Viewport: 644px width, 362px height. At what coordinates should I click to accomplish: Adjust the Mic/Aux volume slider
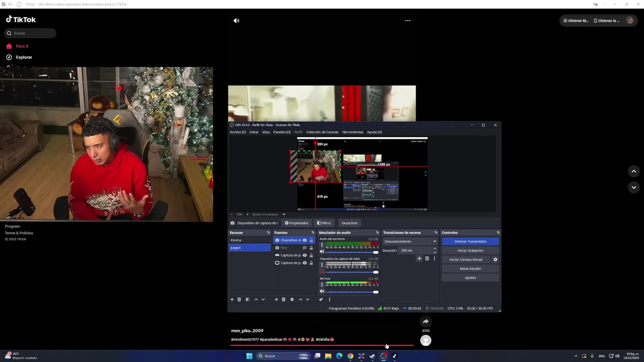pyautogui.click(x=352, y=292)
